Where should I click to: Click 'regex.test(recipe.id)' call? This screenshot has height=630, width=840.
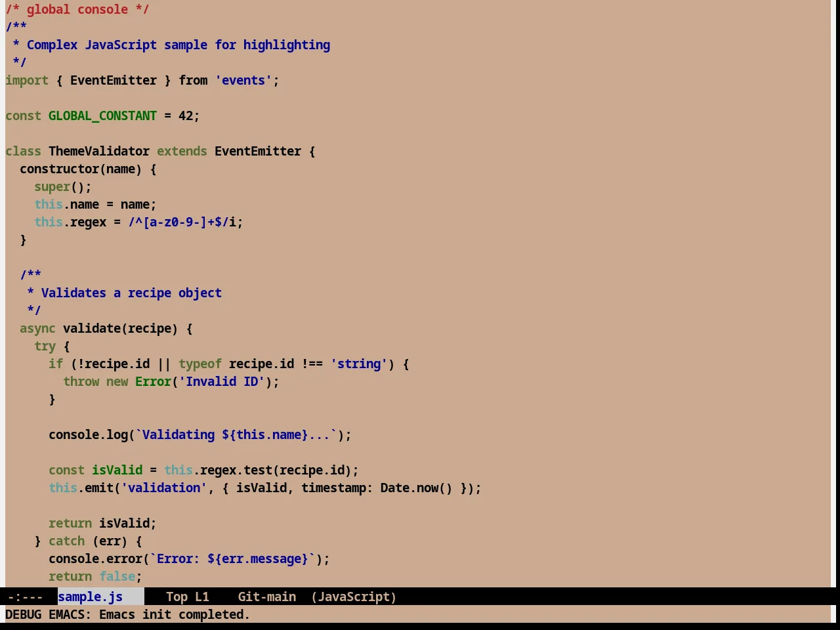tap(276, 470)
